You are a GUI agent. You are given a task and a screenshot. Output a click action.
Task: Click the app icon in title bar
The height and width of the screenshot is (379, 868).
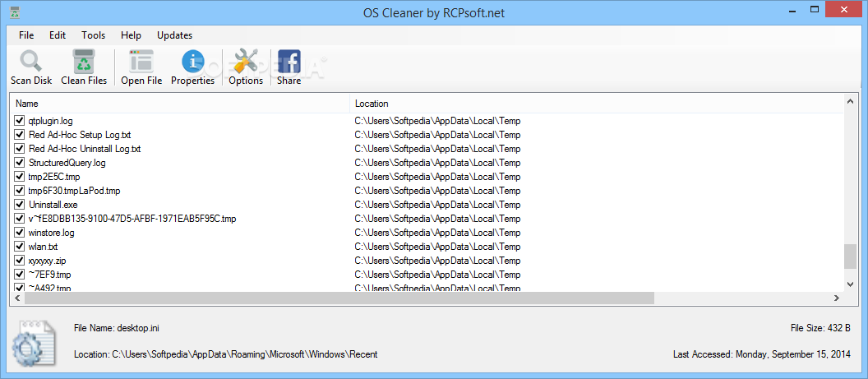pyautogui.click(x=15, y=12)
